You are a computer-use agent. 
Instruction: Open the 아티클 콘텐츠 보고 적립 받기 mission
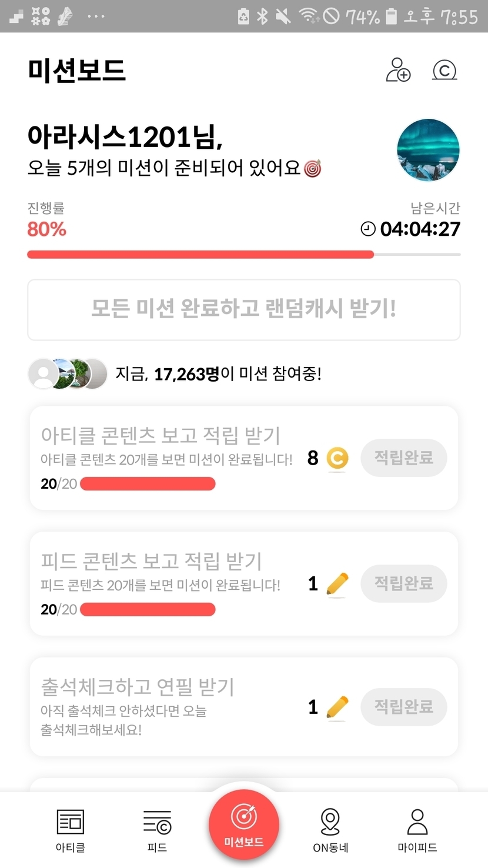coord(161,436)
